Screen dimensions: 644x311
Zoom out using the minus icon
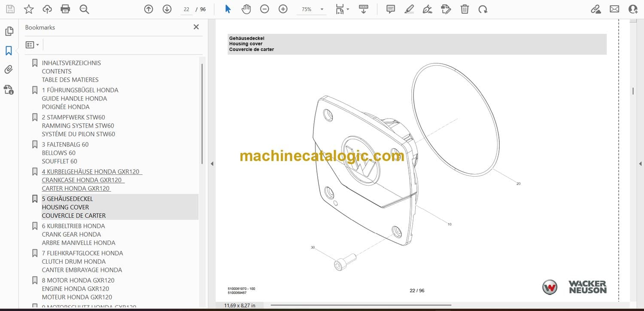[264, 9]
